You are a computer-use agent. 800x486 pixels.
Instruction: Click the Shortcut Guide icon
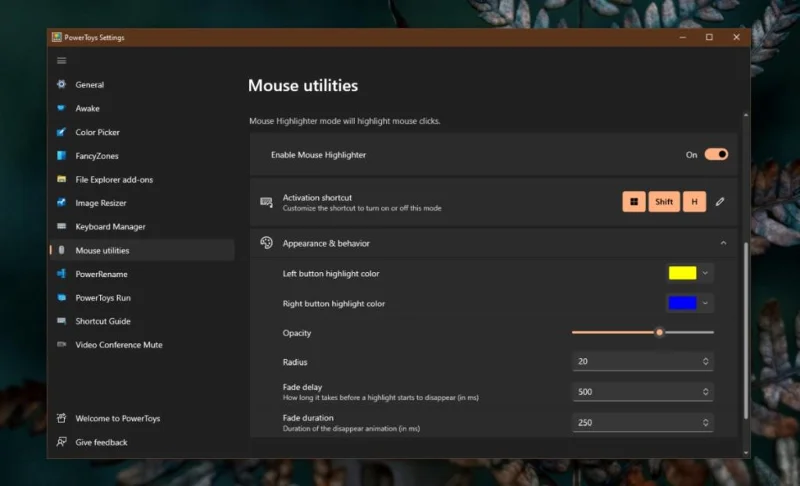[x=61, y=321]
